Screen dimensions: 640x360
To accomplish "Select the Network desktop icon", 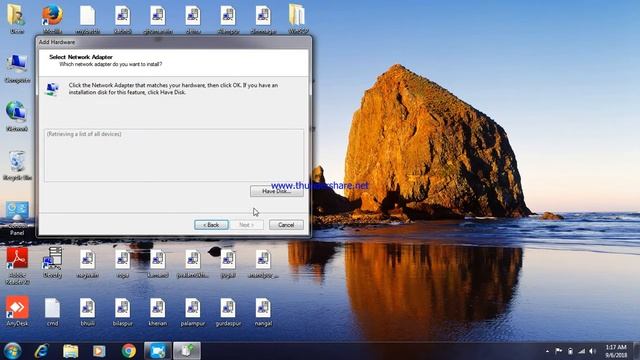I will (x=17, y=116).
